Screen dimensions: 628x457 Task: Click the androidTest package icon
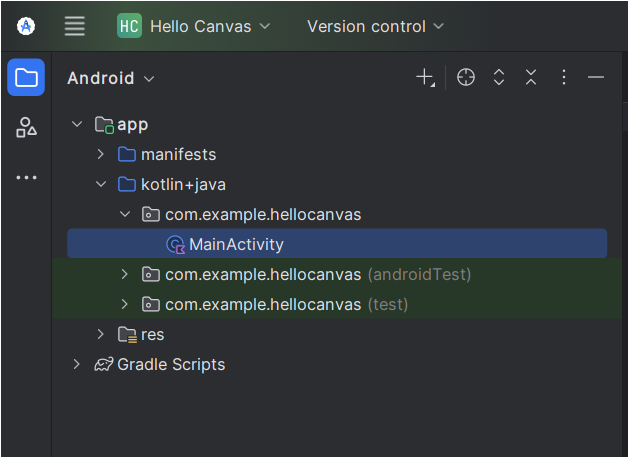click(151, 274)
